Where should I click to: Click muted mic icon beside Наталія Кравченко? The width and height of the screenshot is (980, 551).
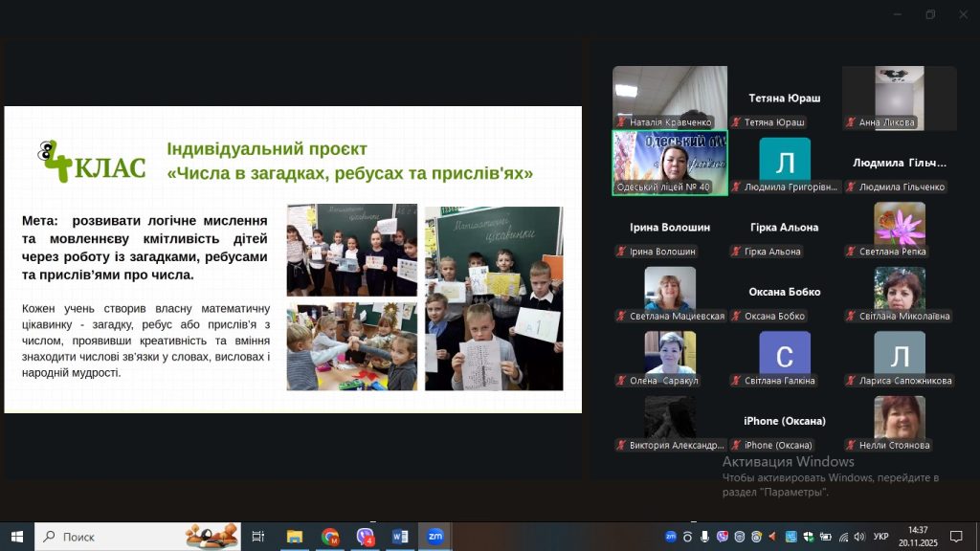click(x=621, y=122)
